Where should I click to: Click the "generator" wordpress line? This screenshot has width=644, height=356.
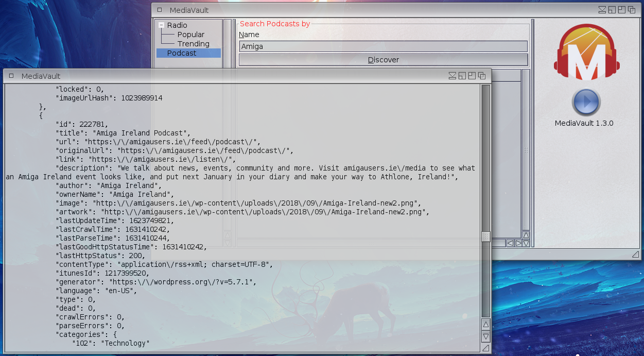click(155, 282)
